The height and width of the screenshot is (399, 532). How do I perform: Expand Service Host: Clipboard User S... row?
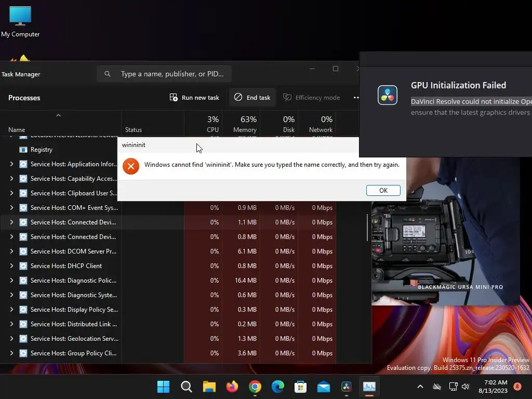point(11,193)
